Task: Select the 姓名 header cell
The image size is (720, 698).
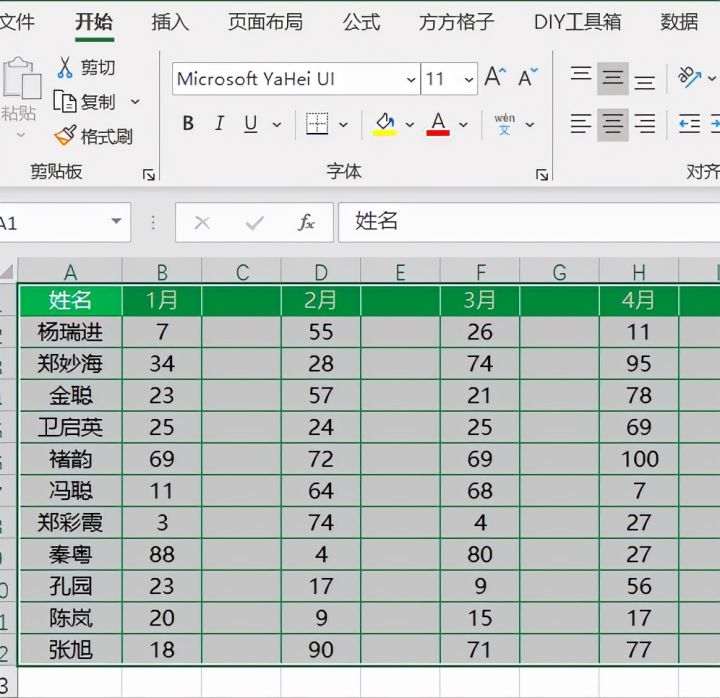Action: pos(70,300)
